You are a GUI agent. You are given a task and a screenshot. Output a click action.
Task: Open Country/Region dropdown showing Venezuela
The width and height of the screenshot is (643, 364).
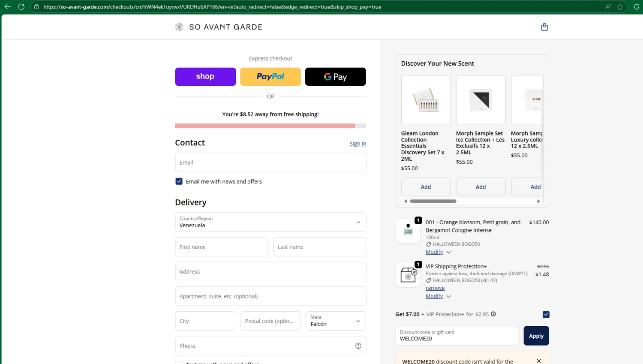(x=270, y=222)
